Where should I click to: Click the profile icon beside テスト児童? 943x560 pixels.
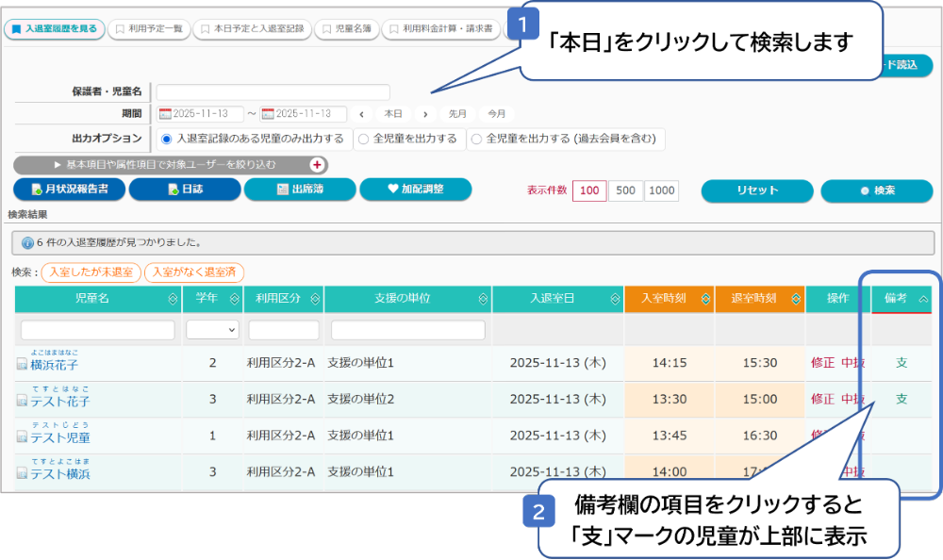(22, 437)
